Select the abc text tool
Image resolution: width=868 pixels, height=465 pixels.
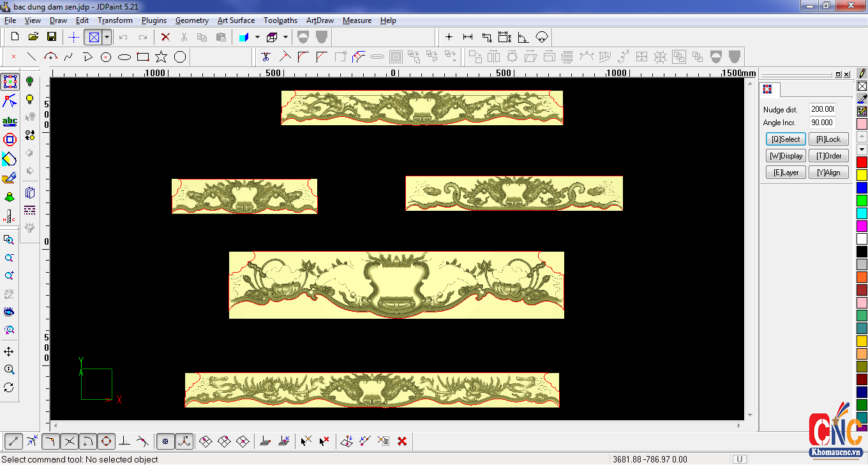coord(10,121)
